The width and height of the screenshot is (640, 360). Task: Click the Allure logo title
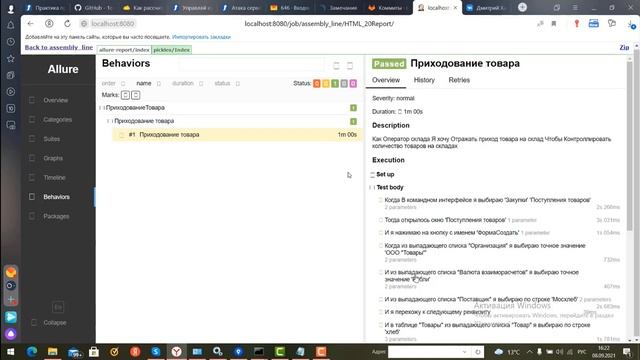pos(63,69)
